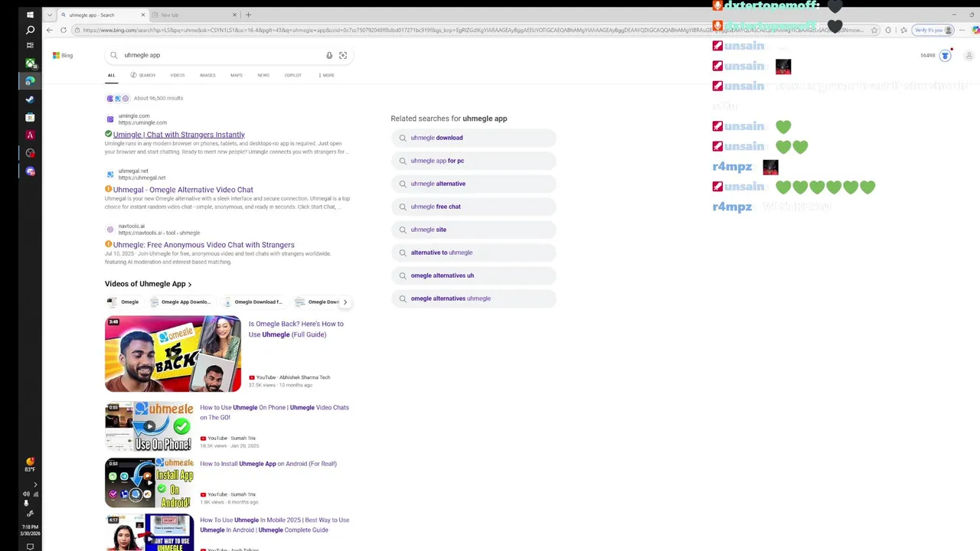980x551 pixels.
Task: Open visual search camera icon
Action: (343, 55)
